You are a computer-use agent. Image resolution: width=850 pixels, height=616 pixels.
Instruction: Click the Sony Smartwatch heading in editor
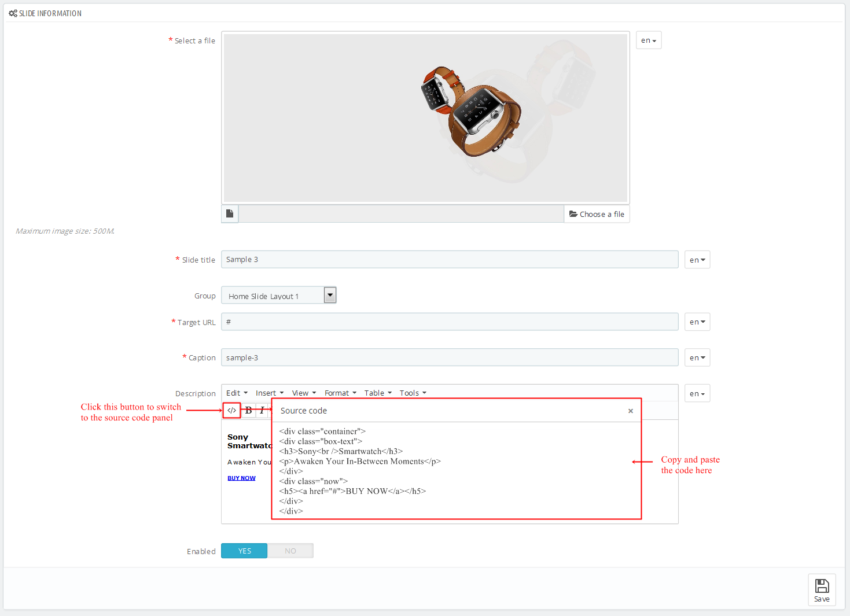pyautogui.click(x=249, y=441)
